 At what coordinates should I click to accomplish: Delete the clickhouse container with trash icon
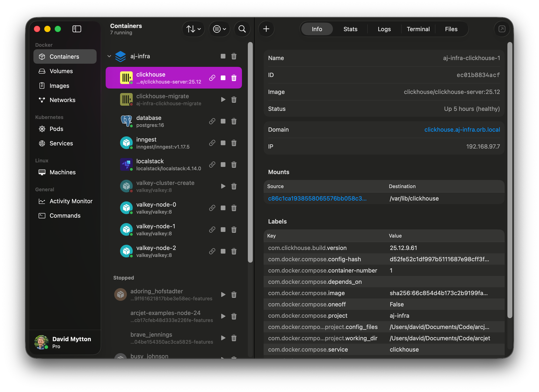(x=234, y=78)
